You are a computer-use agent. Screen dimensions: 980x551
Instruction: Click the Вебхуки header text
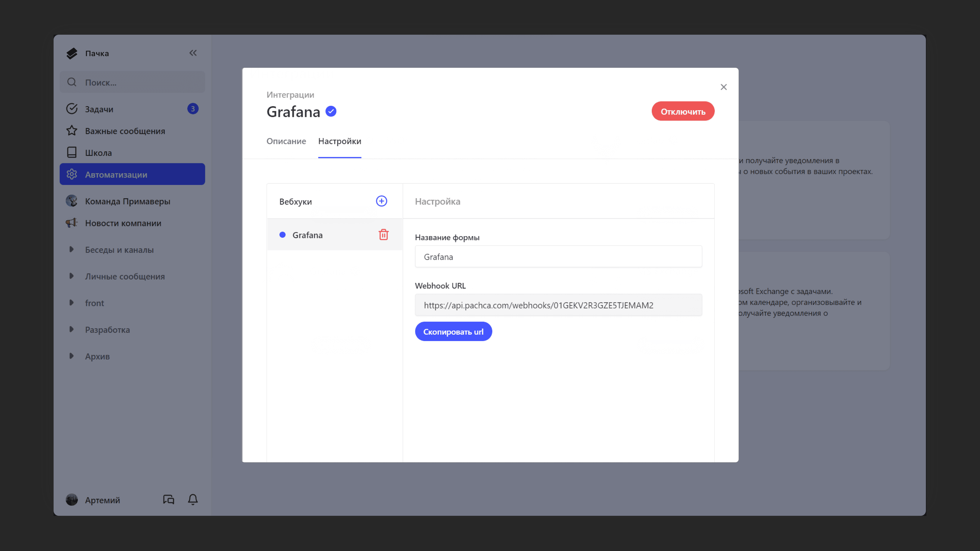click(295, 202)
